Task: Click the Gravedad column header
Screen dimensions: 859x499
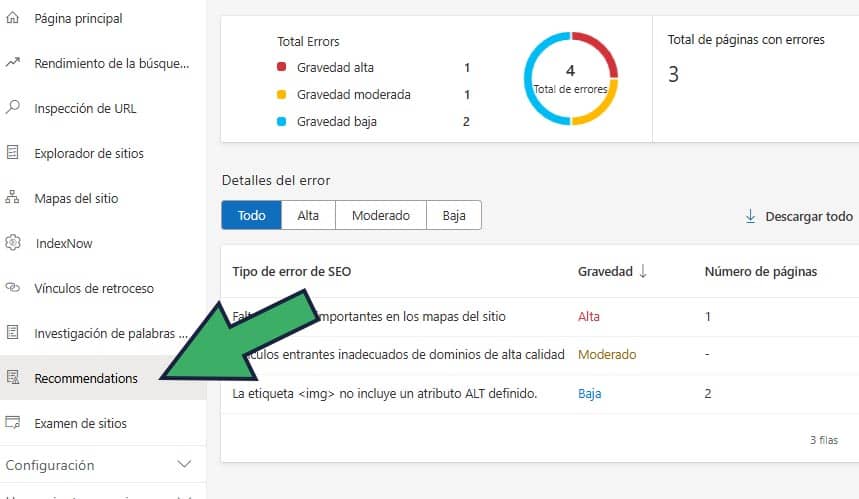Action: 605,271
